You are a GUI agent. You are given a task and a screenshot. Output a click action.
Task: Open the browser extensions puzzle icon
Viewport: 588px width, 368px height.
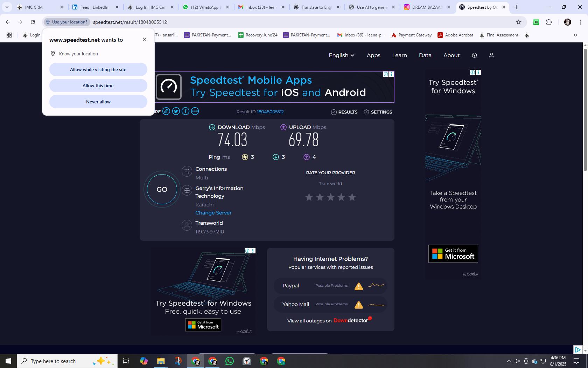coord(549,22)
